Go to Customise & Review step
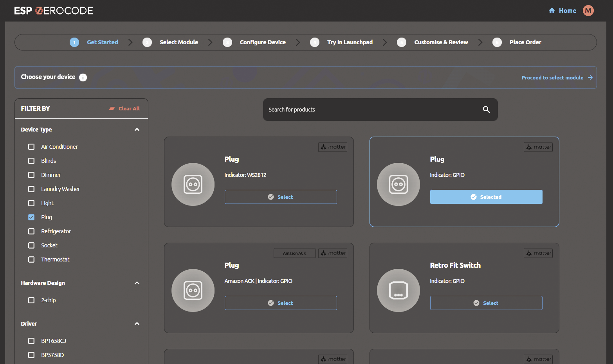 point(441,42)
